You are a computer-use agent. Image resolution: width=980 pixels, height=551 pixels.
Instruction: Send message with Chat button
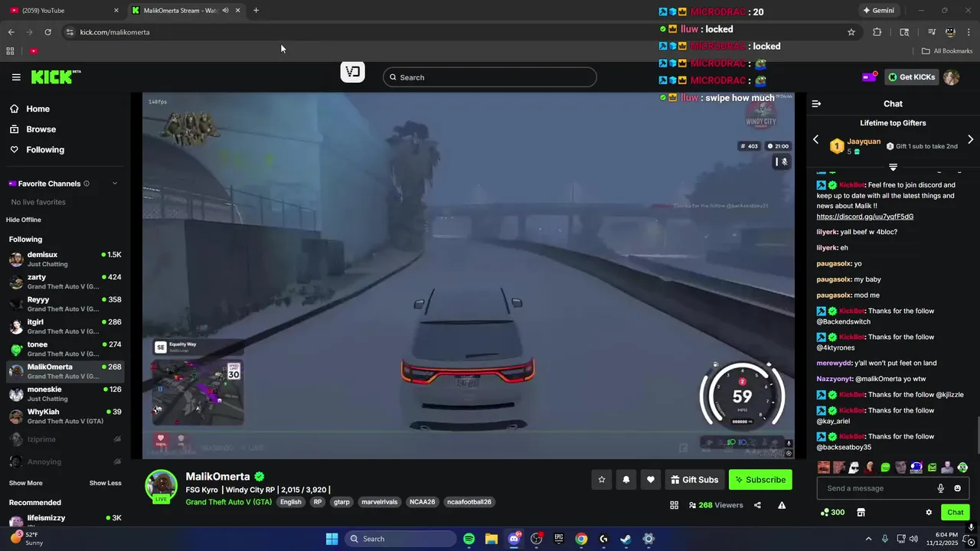955,512
